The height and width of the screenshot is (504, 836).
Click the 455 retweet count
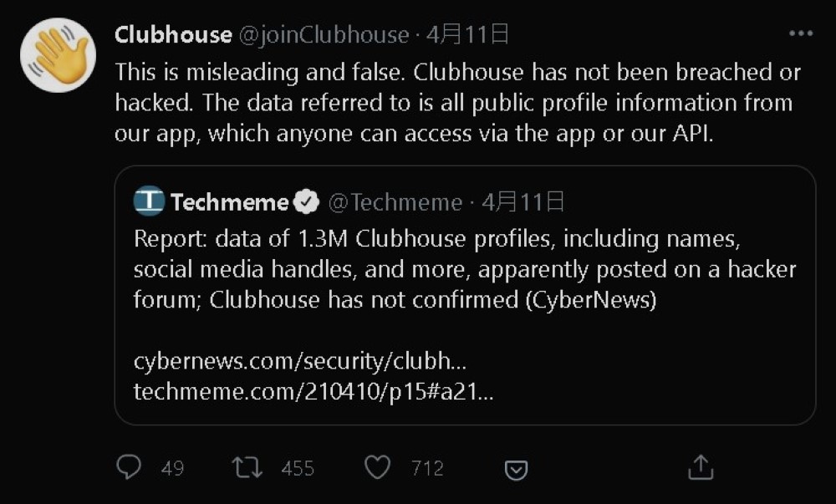(298, 468)
